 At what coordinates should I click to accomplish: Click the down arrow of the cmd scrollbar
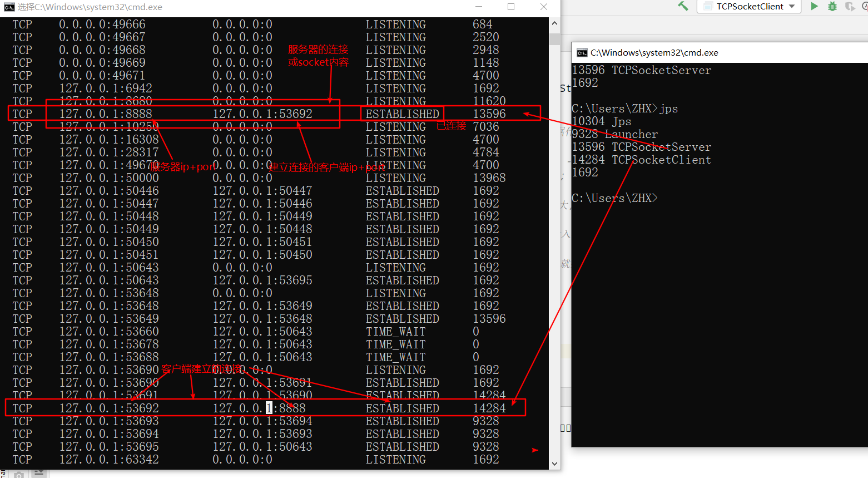554,464
